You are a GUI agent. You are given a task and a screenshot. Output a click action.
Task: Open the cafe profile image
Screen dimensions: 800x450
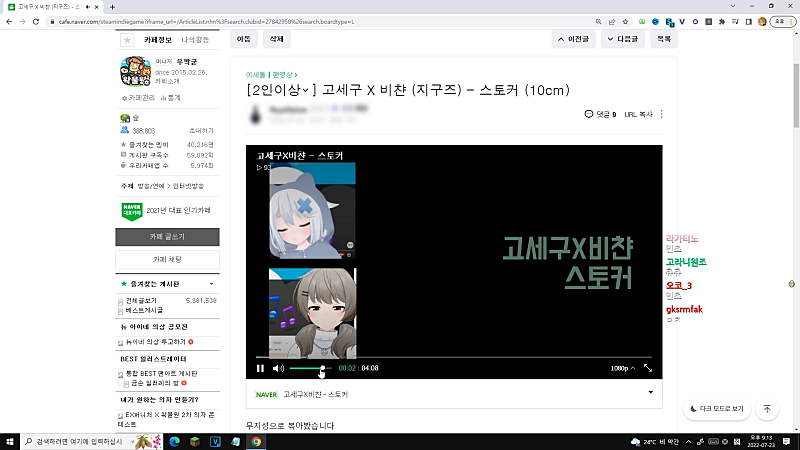click(x=136, y=71)
